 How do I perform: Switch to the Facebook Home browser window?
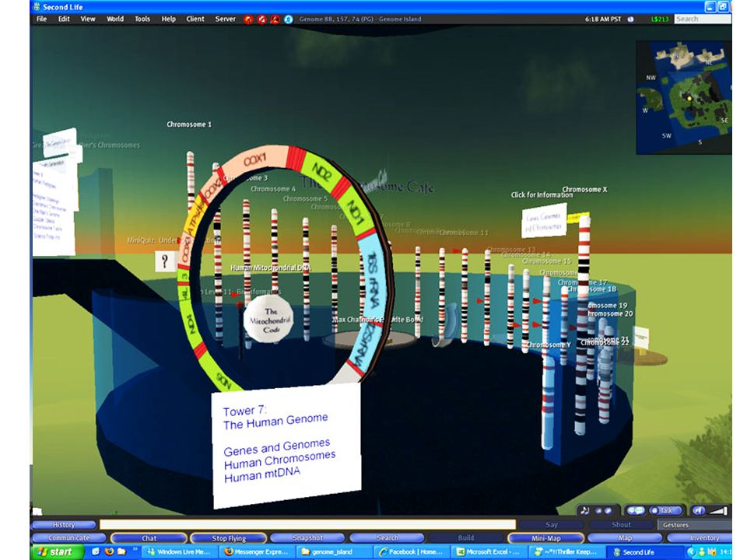pos(412,552)
